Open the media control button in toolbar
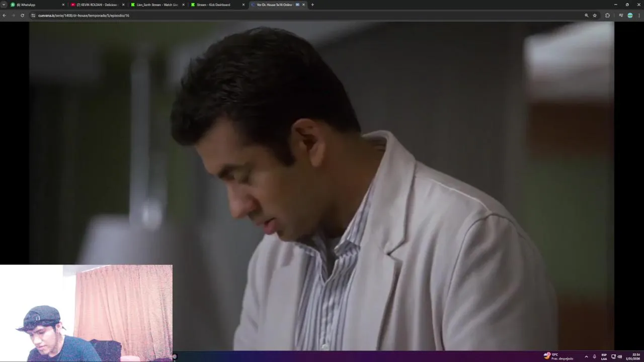The width and height of the screenshot is (644, 362). tap(621, 16)
